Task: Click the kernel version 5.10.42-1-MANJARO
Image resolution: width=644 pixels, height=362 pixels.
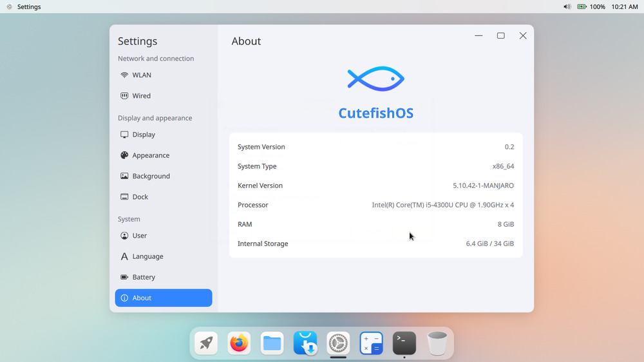Action: (x=483, y=186)
